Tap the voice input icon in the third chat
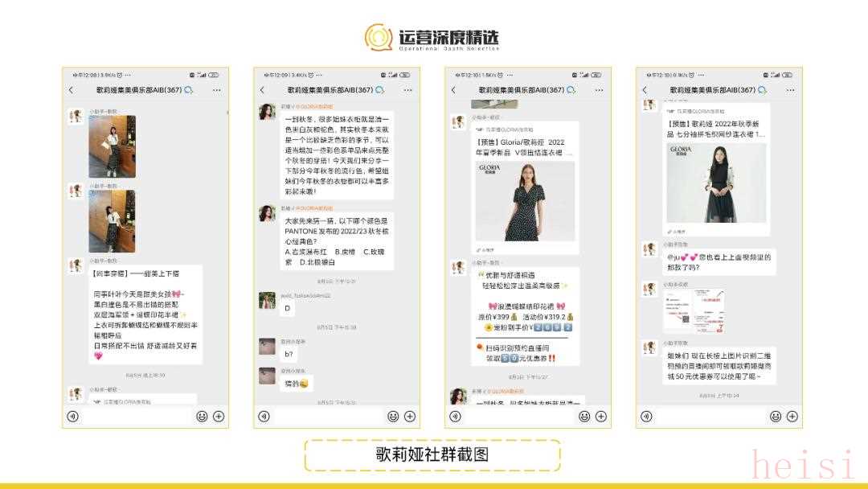Screen dimensions: 868x489 coord(456,416)
